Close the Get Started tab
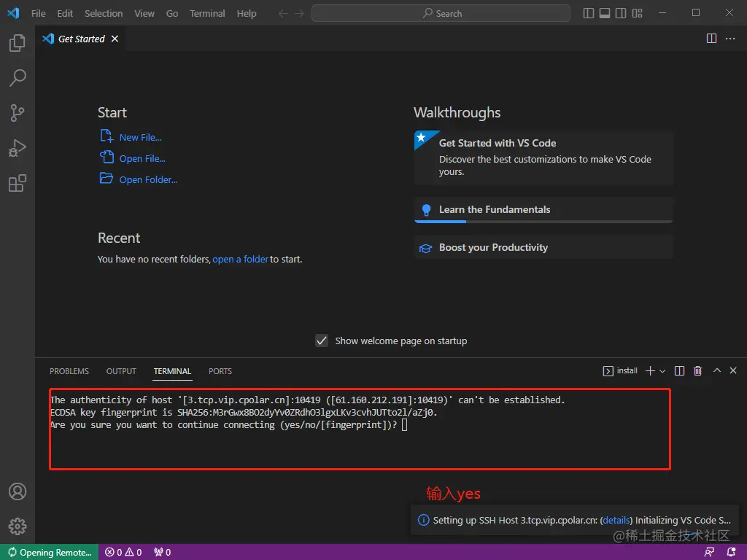The height and width of the screenshot is (560, 747). pyautogui.click(x=115, y=39)
